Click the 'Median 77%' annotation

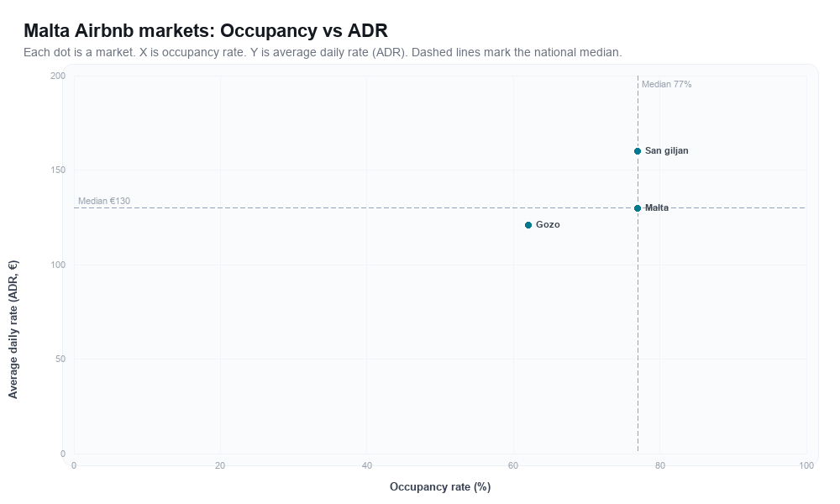[666, 84]
